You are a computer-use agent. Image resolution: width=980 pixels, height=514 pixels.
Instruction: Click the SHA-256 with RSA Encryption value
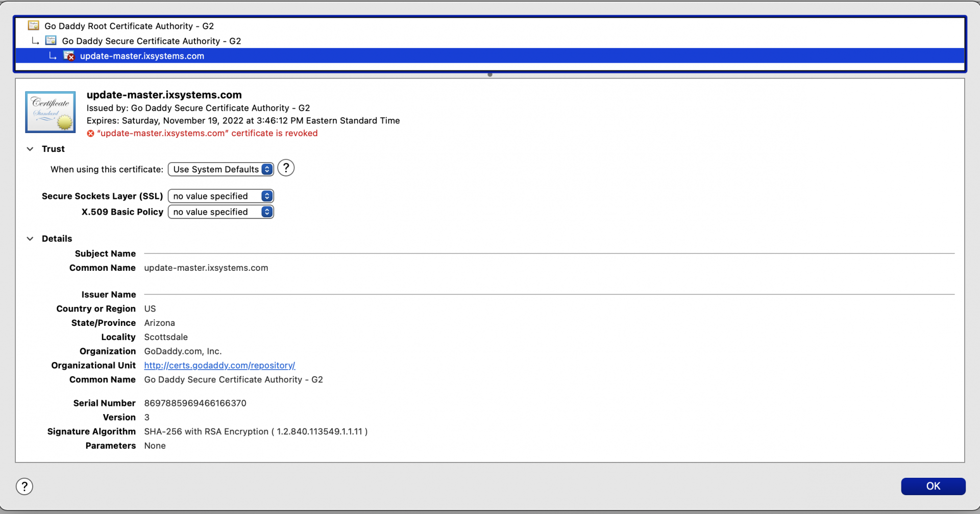256,432
